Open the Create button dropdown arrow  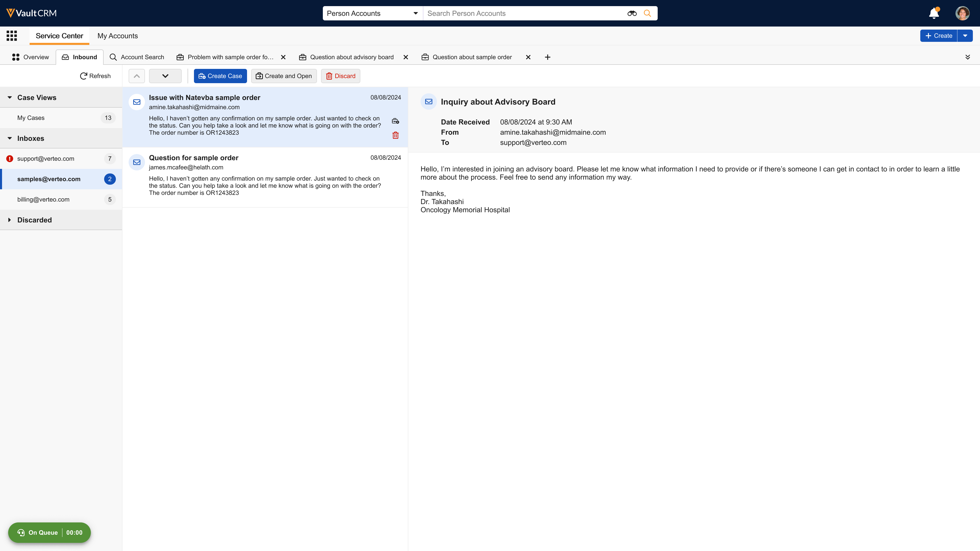[965, 36]
